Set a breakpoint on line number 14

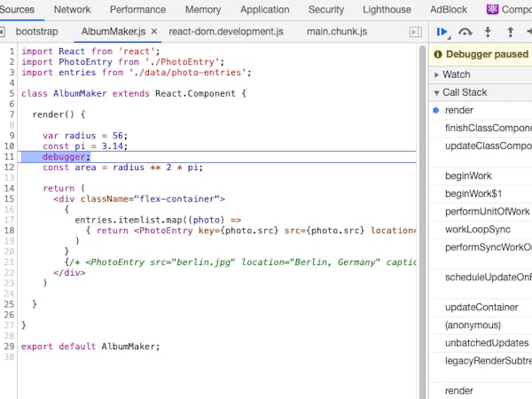point(9,188)
